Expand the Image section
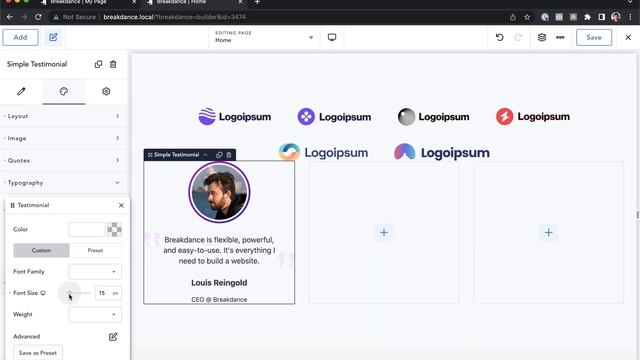 pos(64,138)
